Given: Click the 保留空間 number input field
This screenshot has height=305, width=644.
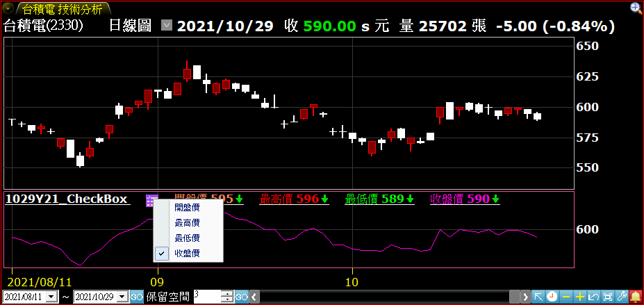Looking at the screenshot, I should click(206, 297).
